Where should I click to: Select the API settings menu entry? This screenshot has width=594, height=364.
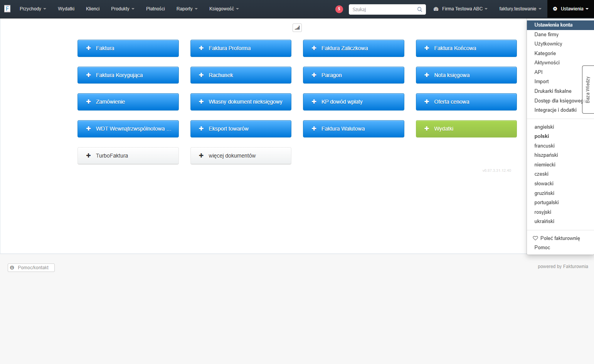tap(554, 72)
